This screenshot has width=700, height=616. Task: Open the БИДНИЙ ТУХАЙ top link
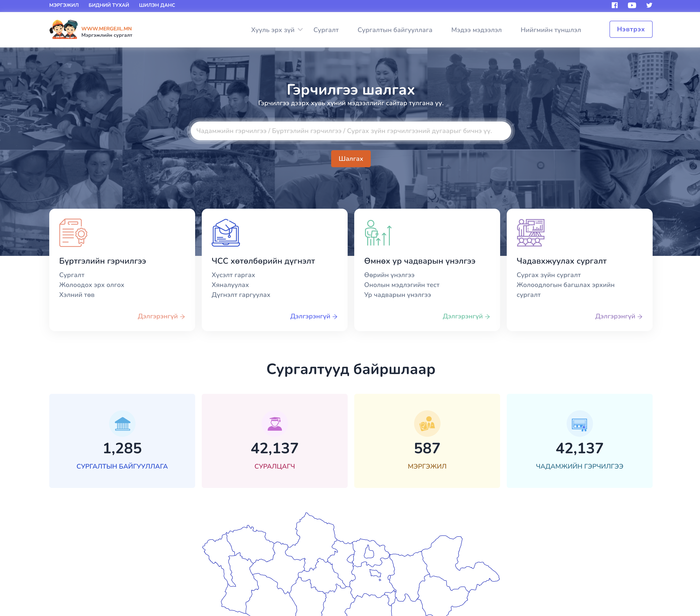click(109, 5)
